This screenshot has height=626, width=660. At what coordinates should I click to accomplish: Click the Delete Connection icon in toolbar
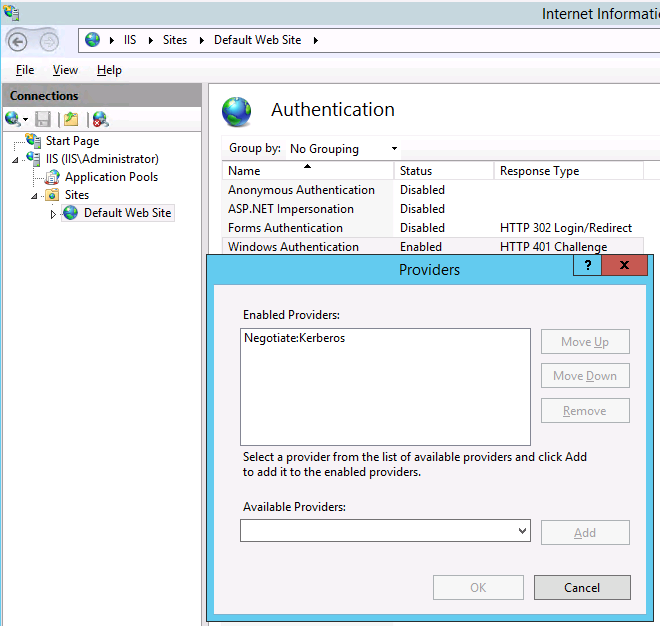point(101,119)
